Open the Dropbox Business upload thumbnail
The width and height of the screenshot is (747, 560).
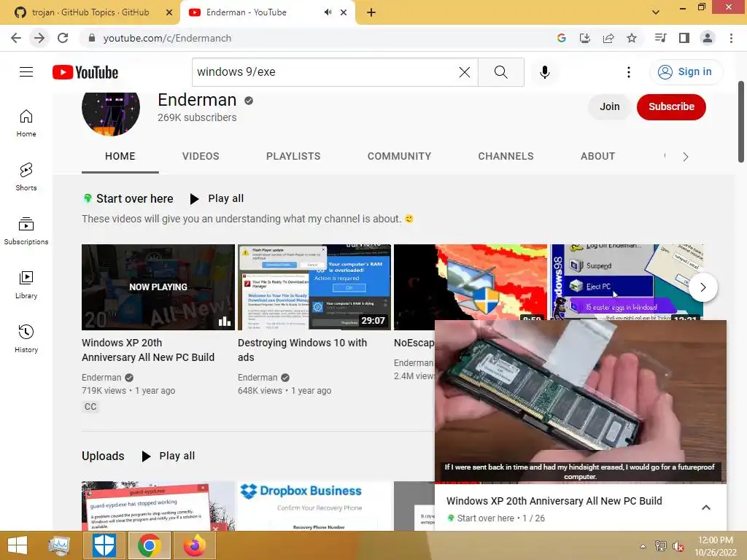314,506
